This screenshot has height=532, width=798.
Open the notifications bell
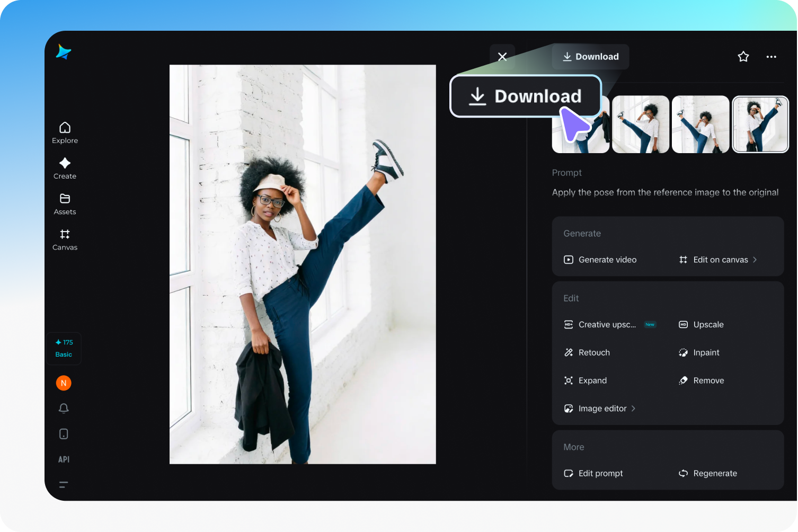[x=64, y=408]
